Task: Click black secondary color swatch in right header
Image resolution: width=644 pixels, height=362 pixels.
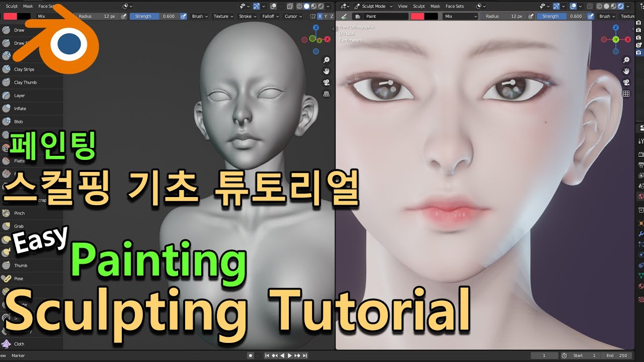Action: 431,16
